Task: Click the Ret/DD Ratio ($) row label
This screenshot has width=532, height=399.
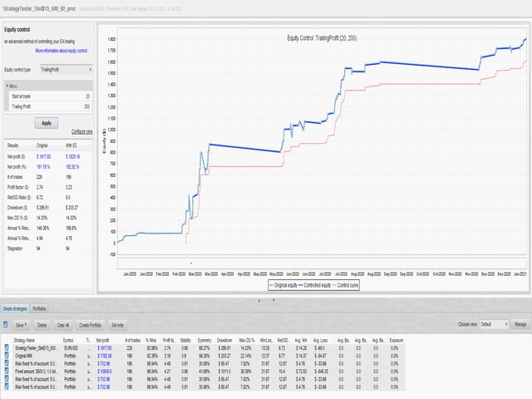Action: coord(19,198)
